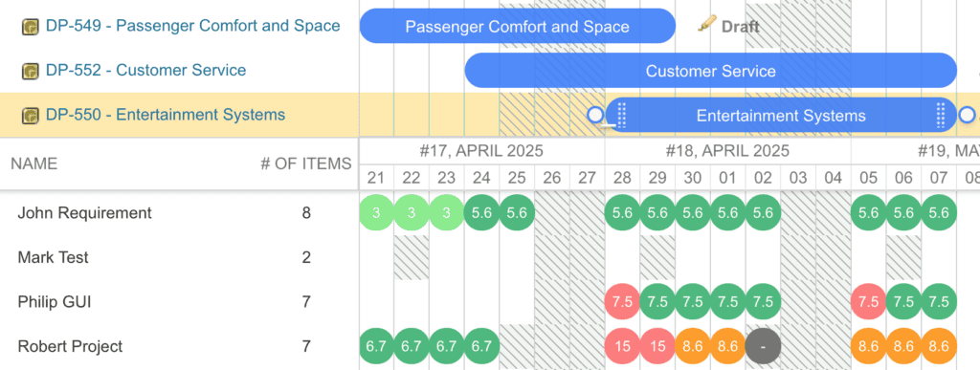Click Philip GUI's red 7.5 load on day 05
Viewport: 980px width, 370px height.
point(869,302)
